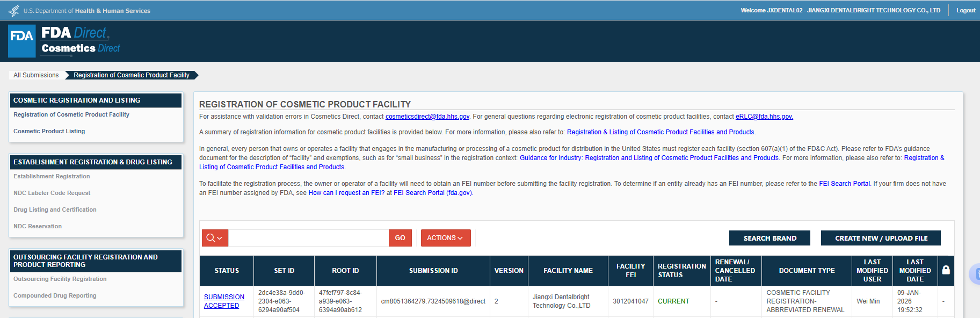Click the blue floating side widget
This screenshot has width=980, height=318.
point(975,274)
